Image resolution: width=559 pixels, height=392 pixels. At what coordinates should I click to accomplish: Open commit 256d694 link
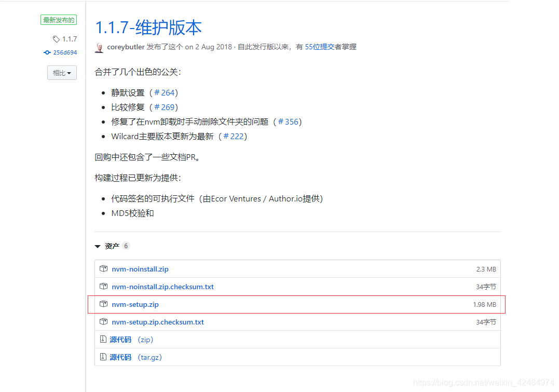[65, 52]
